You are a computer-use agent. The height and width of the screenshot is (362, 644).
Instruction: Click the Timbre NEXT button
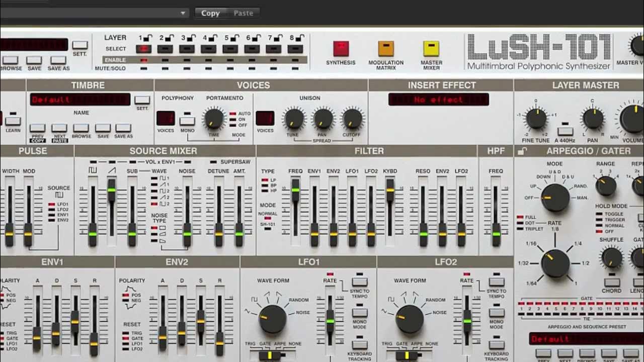pos(59,128)
